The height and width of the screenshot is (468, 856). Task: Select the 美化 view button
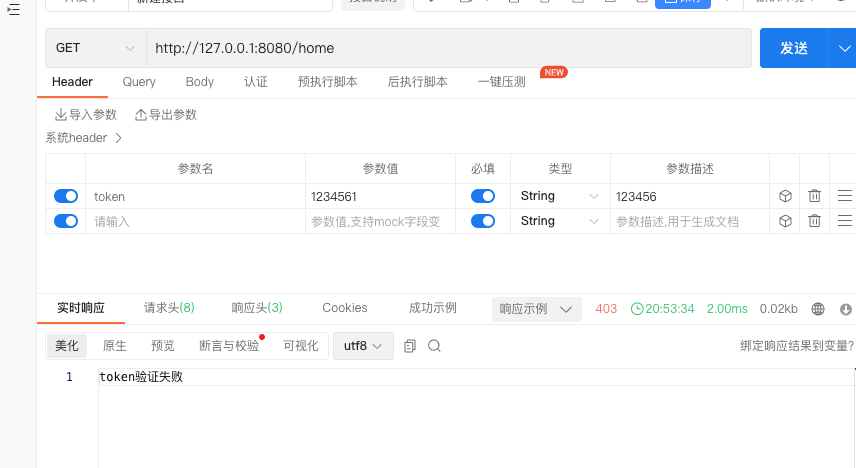coord(67,346)
